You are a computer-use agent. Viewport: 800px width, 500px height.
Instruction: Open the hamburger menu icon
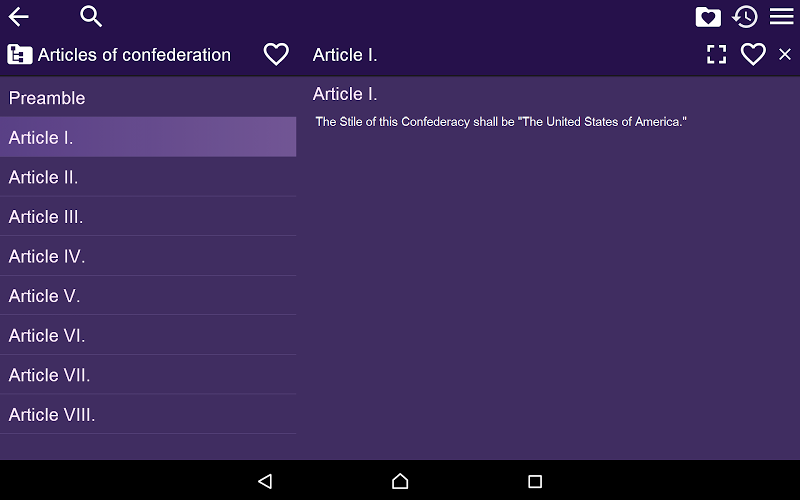[x=782, y=16]
